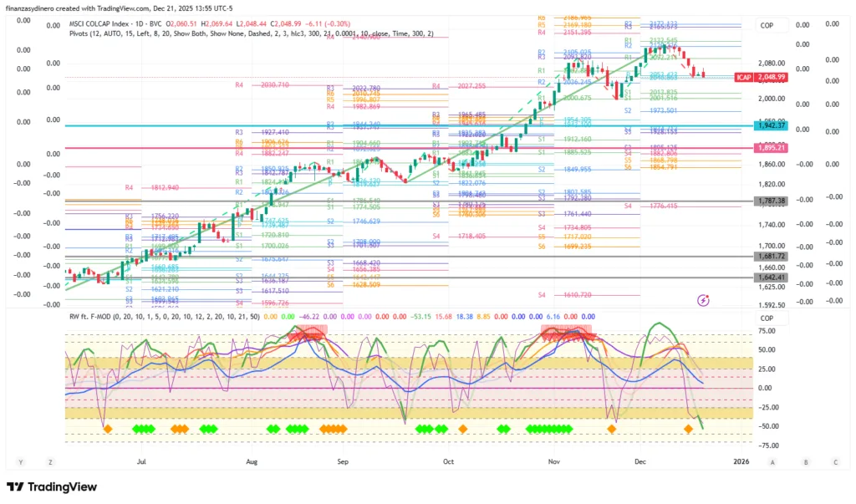The width and height of the screenshot is (856, 504).
Task: Click the purple lightning bolt icon
Action: pyautogui.click(x=703, y=300)
